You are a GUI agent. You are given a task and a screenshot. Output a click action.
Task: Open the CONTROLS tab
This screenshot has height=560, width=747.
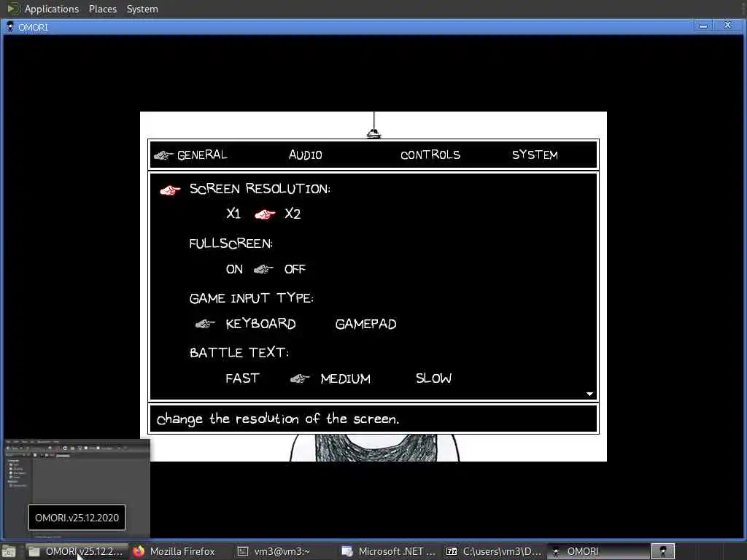[430, 155]
